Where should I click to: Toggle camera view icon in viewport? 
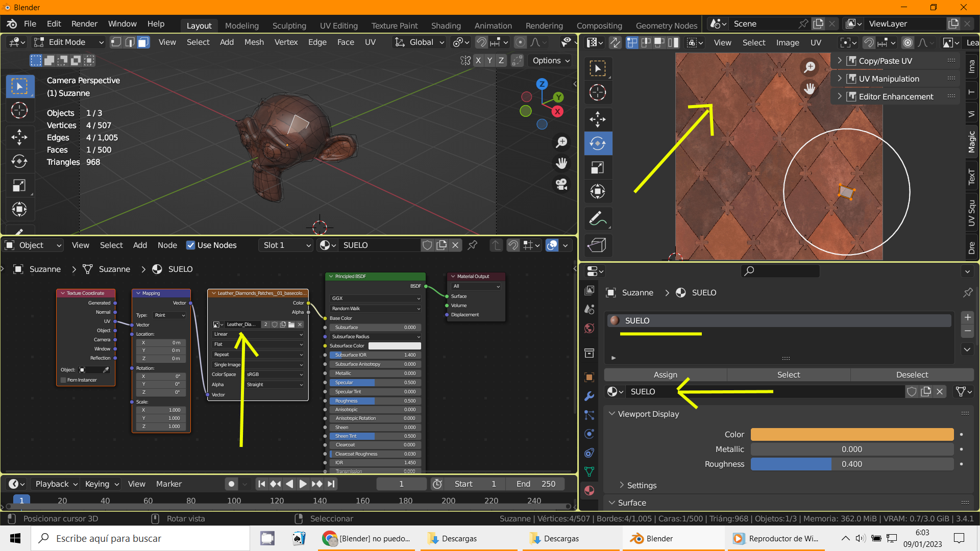[x=561, y=185]
